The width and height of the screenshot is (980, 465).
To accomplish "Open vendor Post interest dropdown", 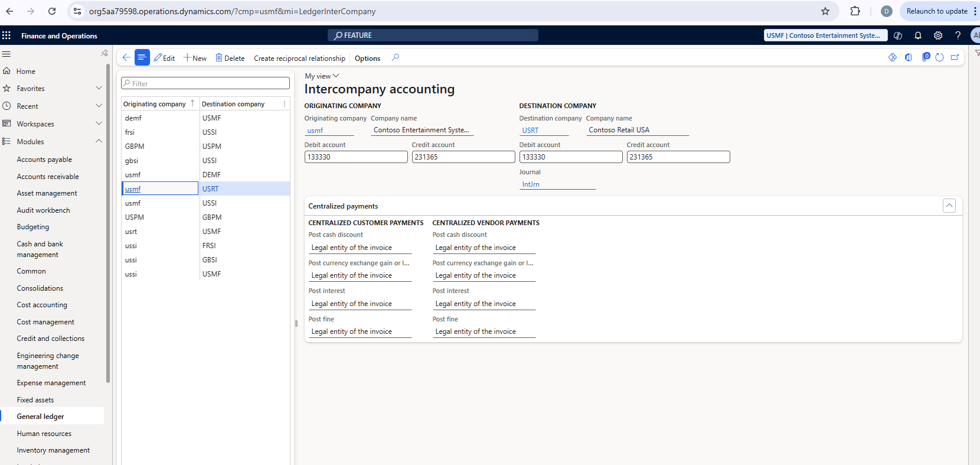I will pos(484,304).
